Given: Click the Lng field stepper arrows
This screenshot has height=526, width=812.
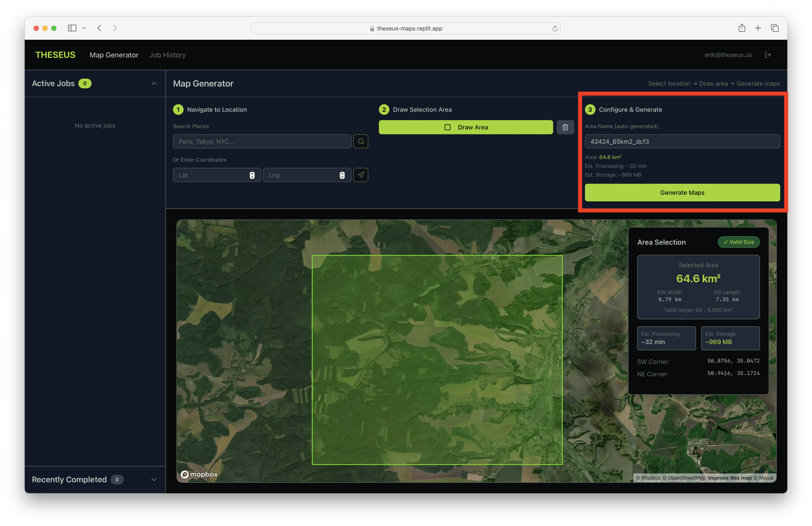Looking at the screenshot, I should [x=342, y=175].
